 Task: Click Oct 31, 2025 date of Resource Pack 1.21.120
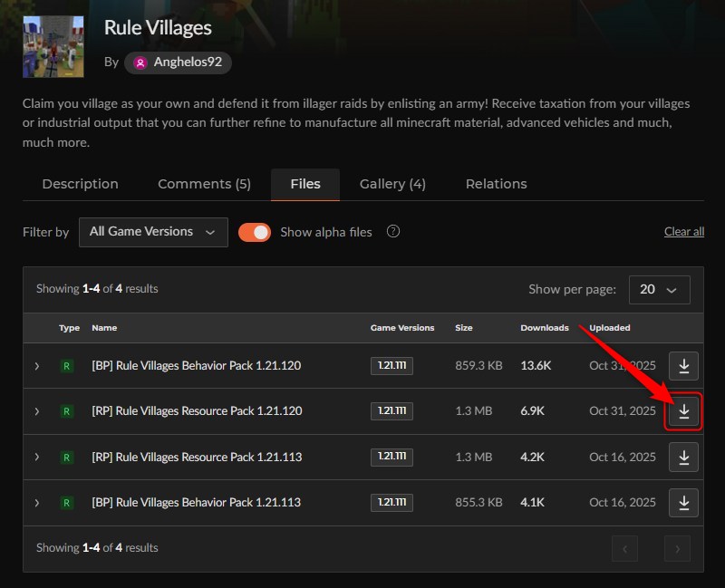point(623,411)
